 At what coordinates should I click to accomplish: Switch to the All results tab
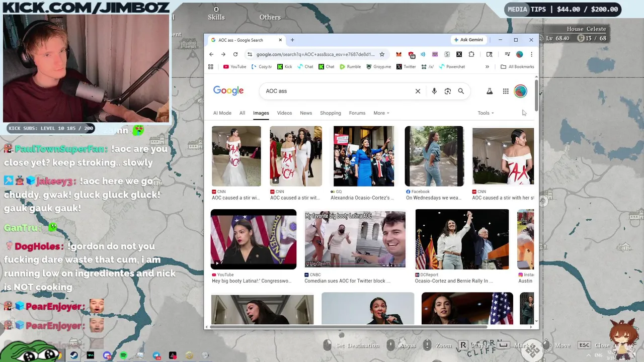pyautogui.click(x=242, y=113)
